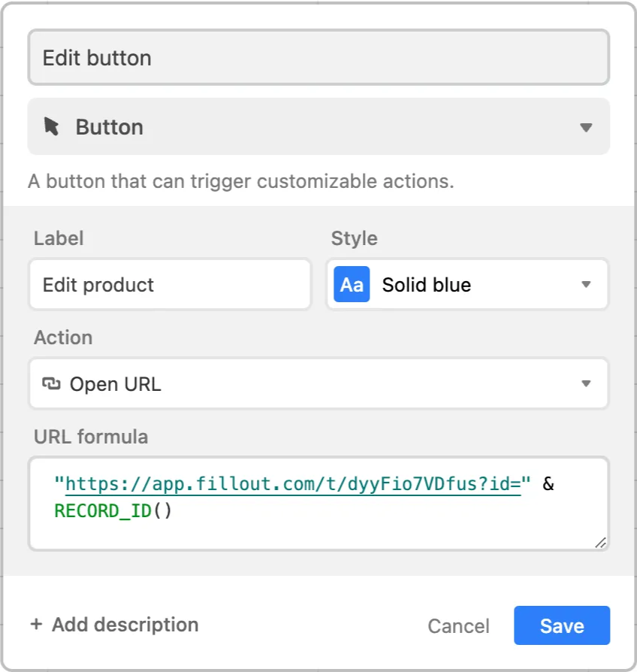Click the resize handle of the formula box
637x672 pixels.
tap(599, 543)
